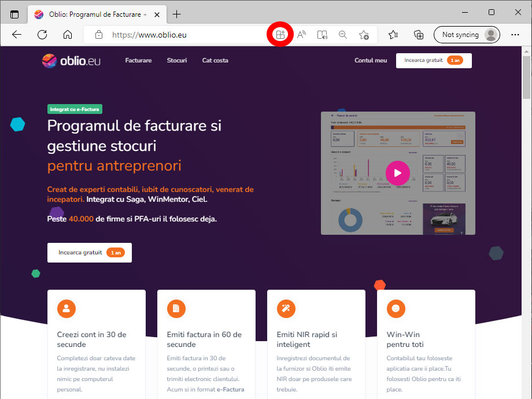532x399 pixels.
Task: Click the user icon on Creezi cont card
Action: pyautogui.click(x=66, y=309)
